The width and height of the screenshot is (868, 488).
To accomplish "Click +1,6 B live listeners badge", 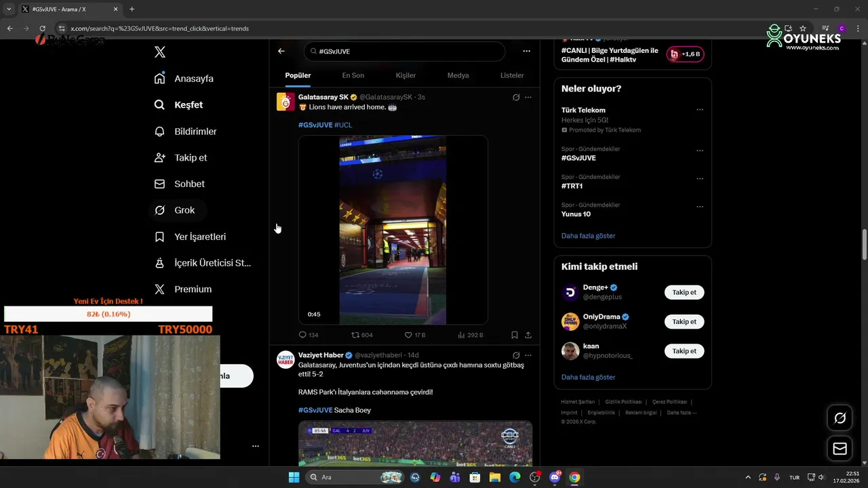I will tap(686, 54).
